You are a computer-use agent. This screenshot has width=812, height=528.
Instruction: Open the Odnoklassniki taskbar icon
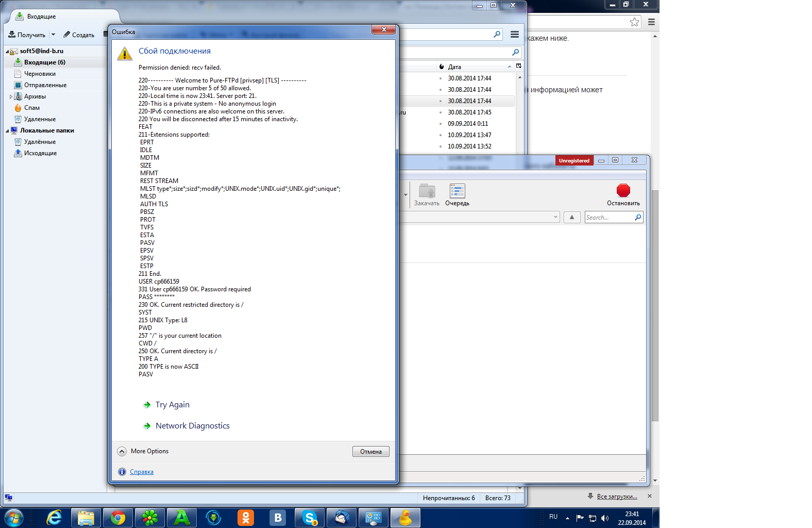[x=246, y=518]
